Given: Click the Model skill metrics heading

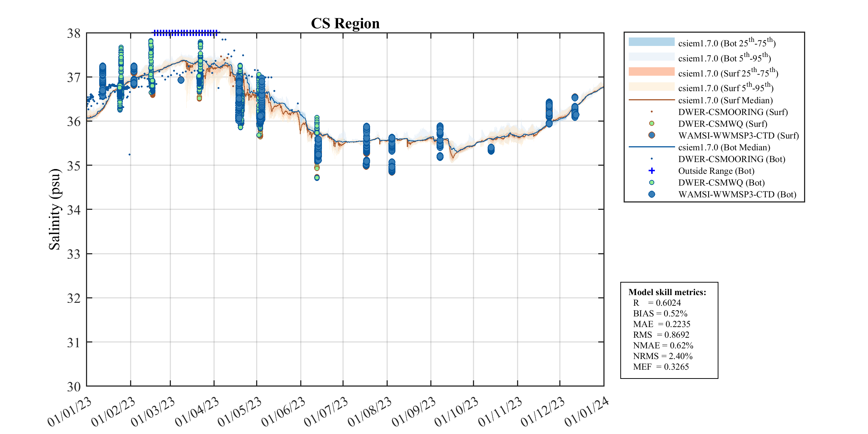Looking at the screenshot, I should tap(667, 292).
